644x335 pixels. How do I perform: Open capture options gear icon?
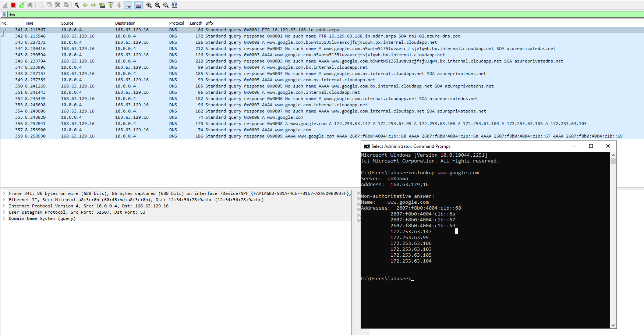(x=30, y=5)
